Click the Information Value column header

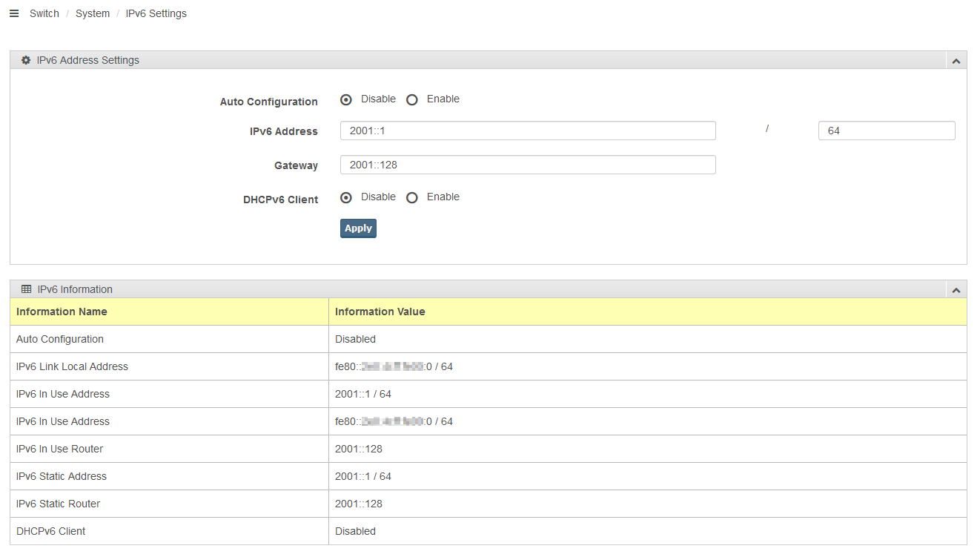tap(380, 312)
